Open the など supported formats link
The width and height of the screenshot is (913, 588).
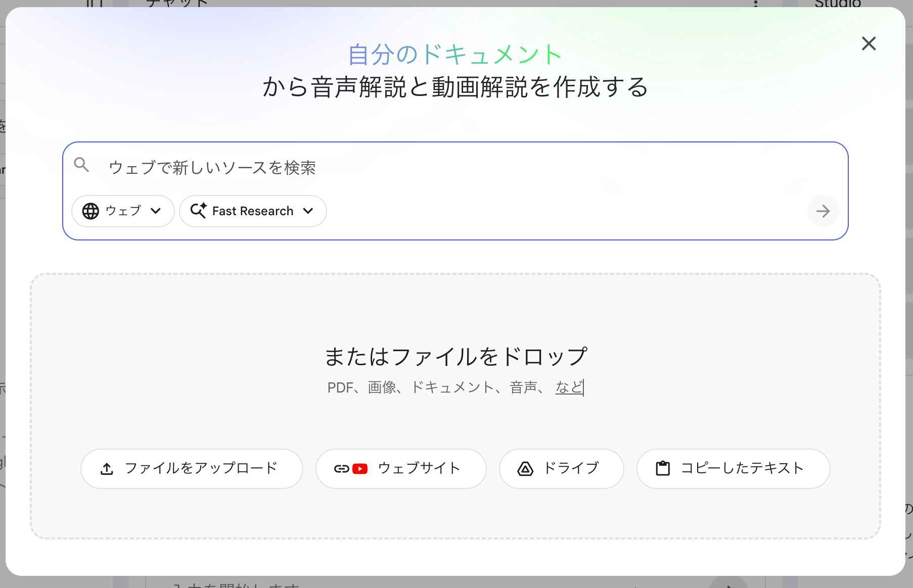tap(569, 387)
